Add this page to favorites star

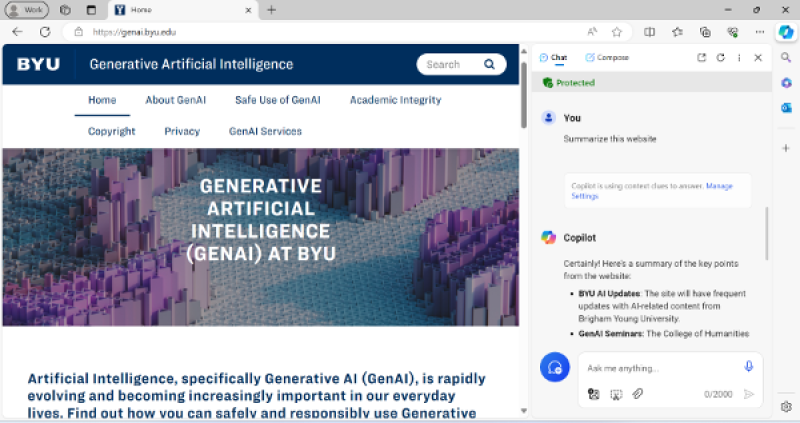[x=617, y=32]
